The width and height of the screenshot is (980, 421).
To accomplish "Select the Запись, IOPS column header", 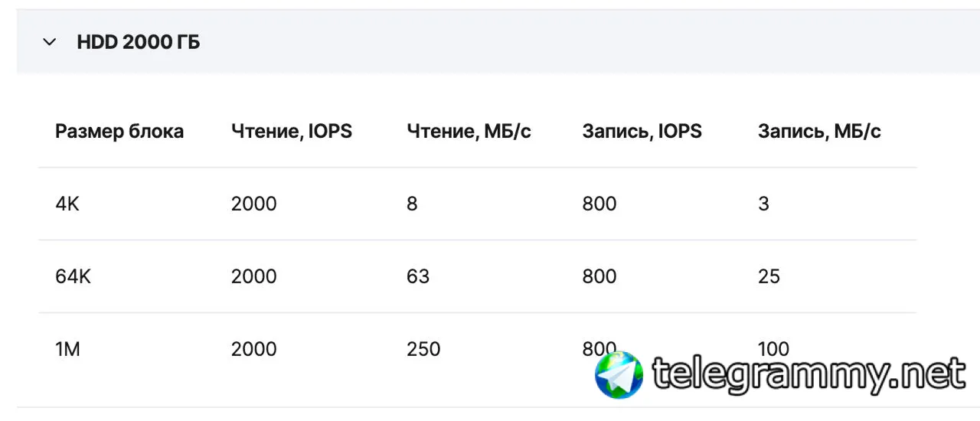I will pos(642,132).
